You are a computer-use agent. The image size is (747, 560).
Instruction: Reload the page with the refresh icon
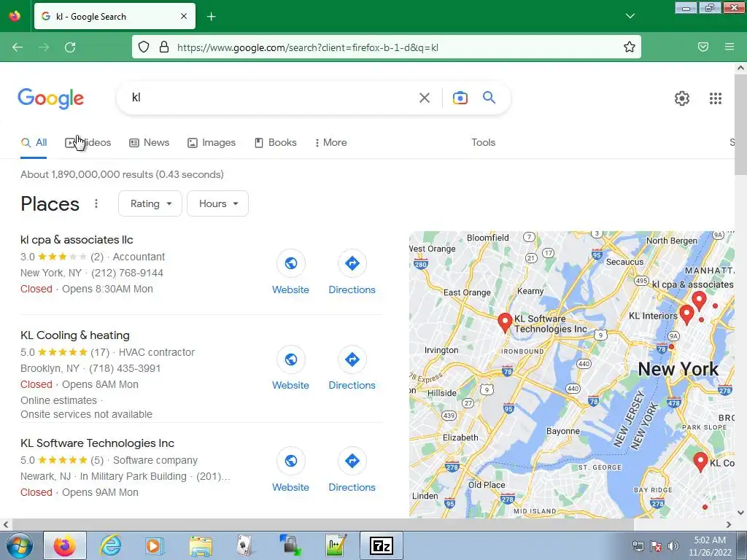point(70,47)
